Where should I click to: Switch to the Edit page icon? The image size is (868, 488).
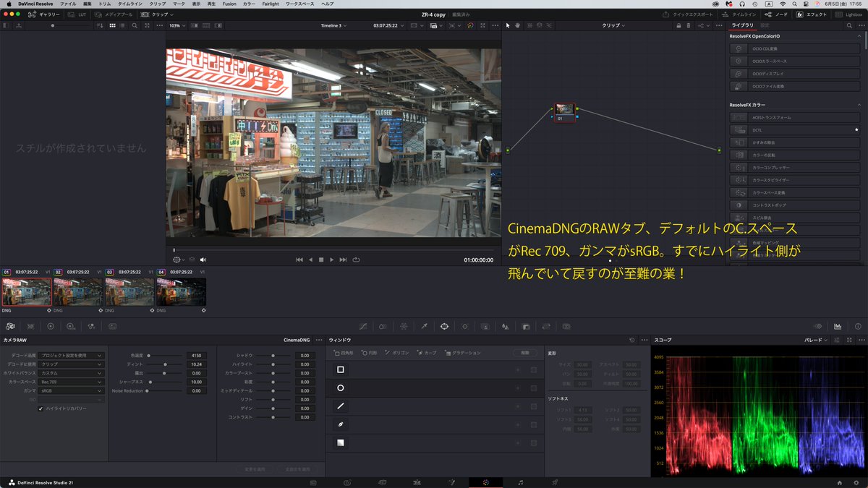(x=416, y=482)
